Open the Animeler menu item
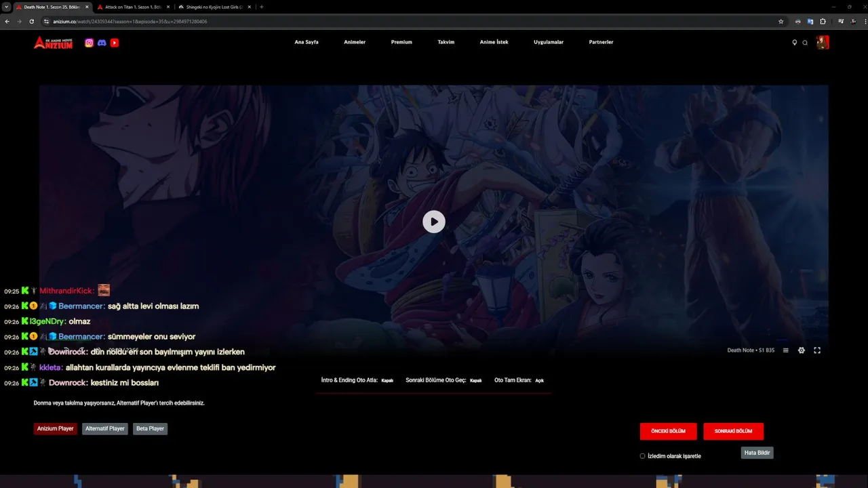This screenshot has height=488, width=868. pyautogui.click(x=355, y=42)
